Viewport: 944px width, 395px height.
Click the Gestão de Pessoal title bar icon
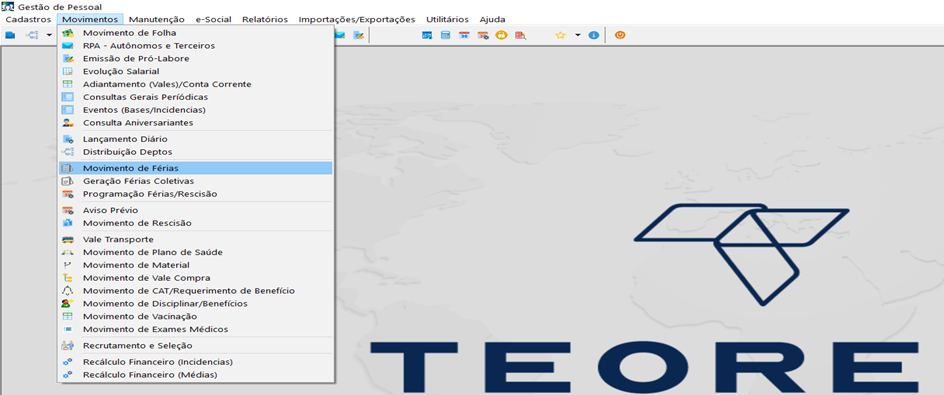coord(8,7)
